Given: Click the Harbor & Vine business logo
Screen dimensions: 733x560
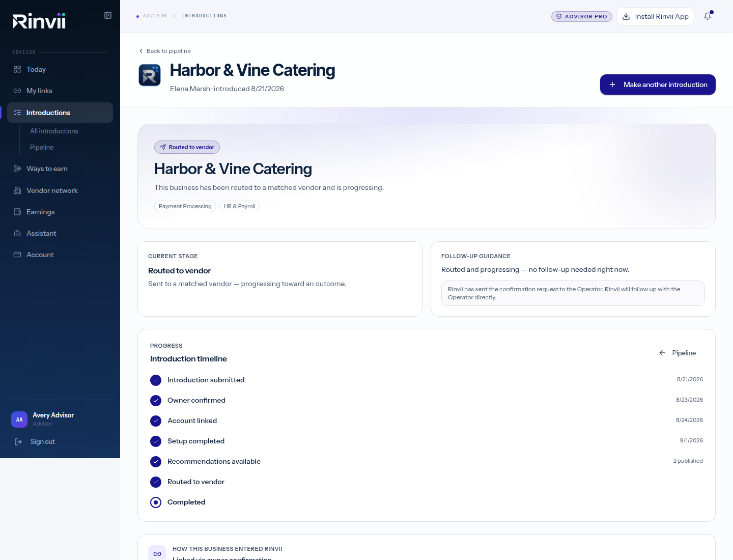Looking at the screenshot, I should (150, 75).
